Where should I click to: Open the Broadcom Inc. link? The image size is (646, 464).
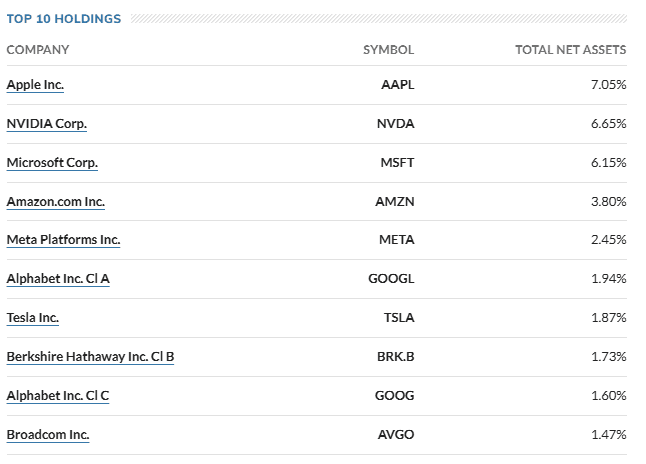[x=48, y=435]
